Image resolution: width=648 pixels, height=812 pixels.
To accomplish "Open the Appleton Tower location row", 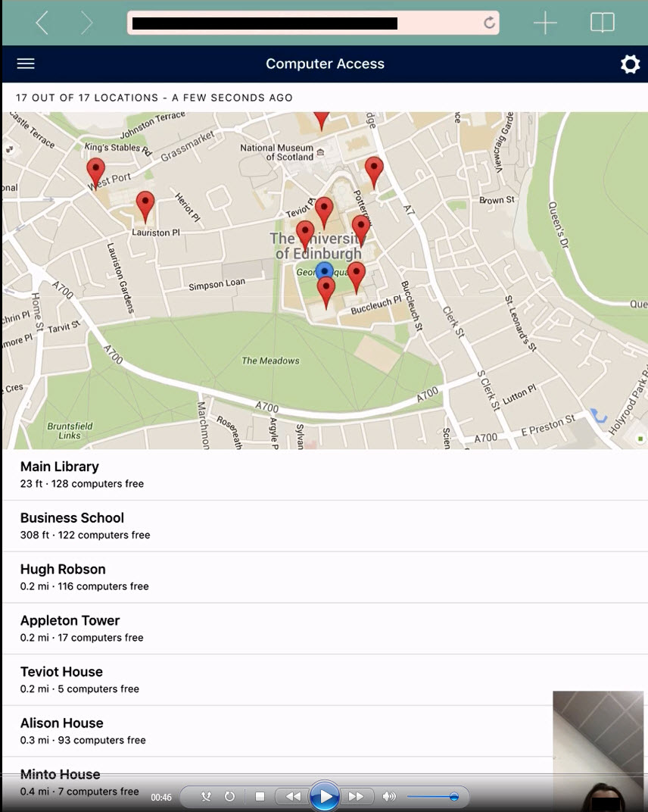I will coord(325,628).
